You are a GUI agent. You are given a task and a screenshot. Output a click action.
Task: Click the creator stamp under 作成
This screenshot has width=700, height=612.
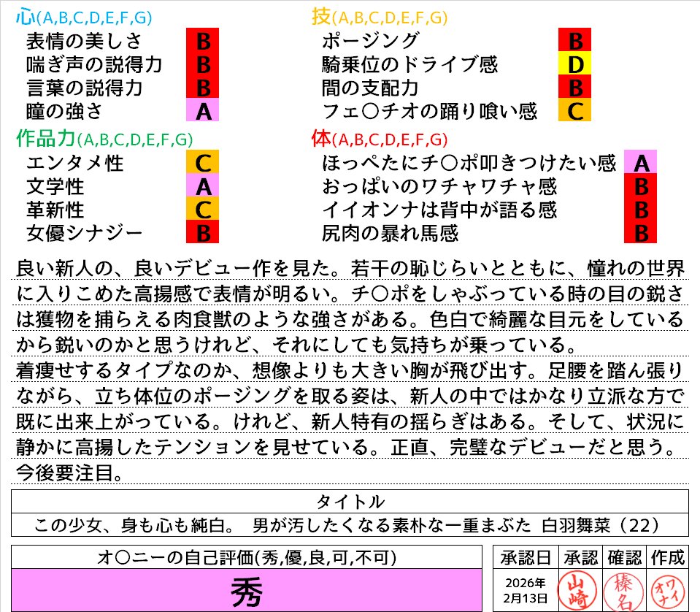tap(667, 592)
